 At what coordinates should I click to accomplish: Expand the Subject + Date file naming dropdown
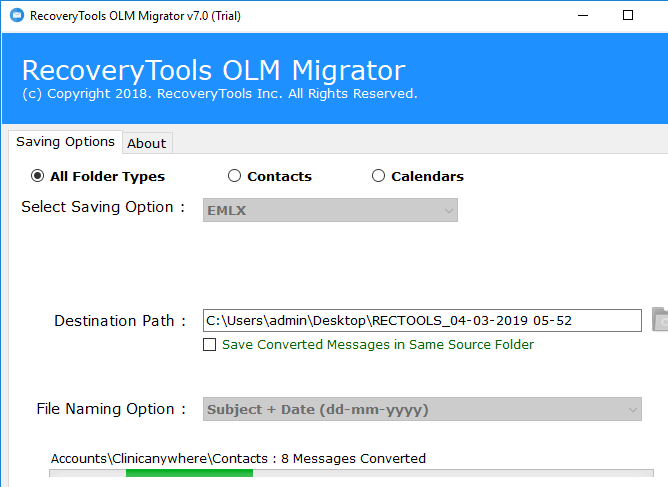click(x=422, y=409)
